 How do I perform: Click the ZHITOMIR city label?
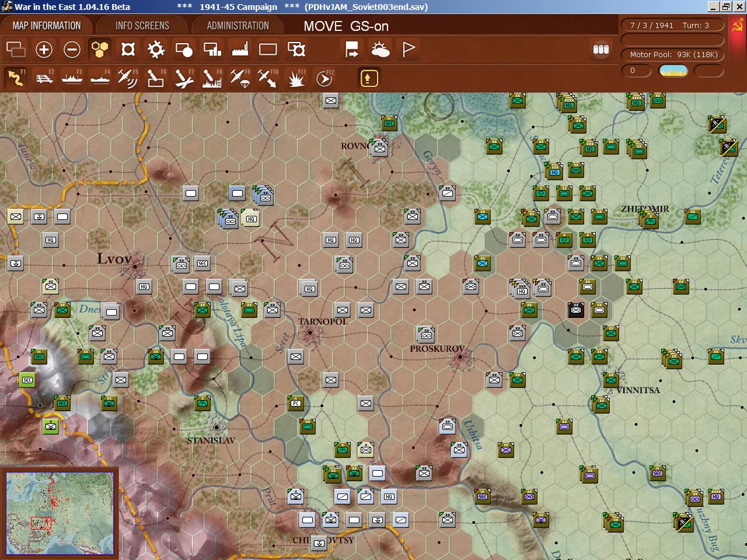point(645,209)
